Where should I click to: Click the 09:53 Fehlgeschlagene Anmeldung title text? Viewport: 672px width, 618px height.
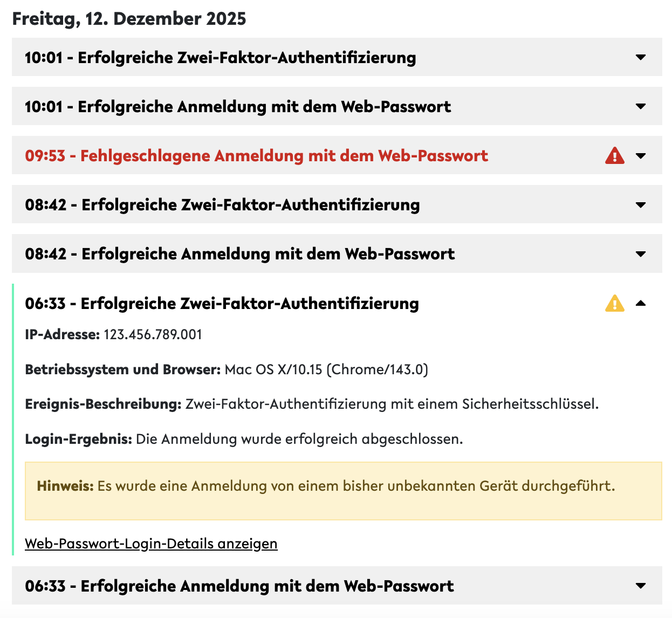(x=256, y=156)
